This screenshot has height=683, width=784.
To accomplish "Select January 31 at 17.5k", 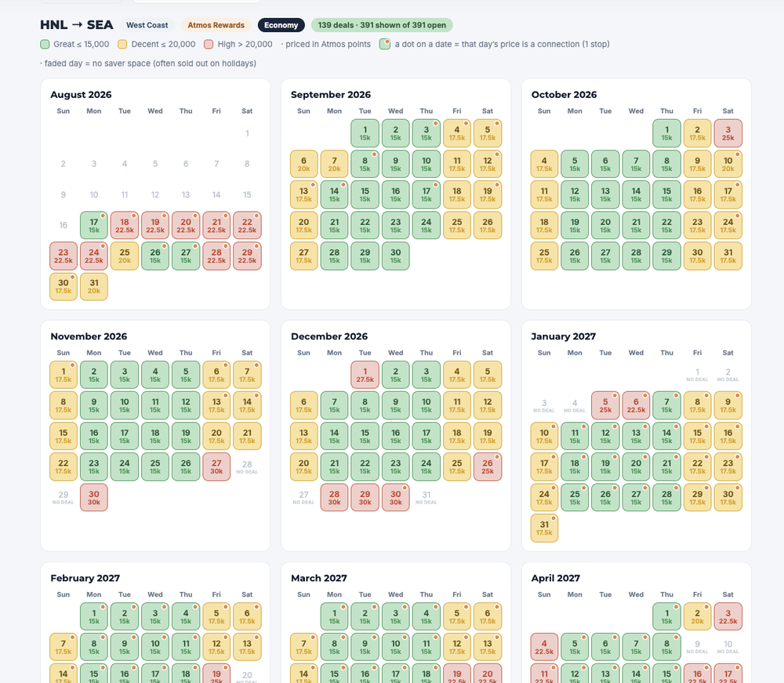I will 545,528.
